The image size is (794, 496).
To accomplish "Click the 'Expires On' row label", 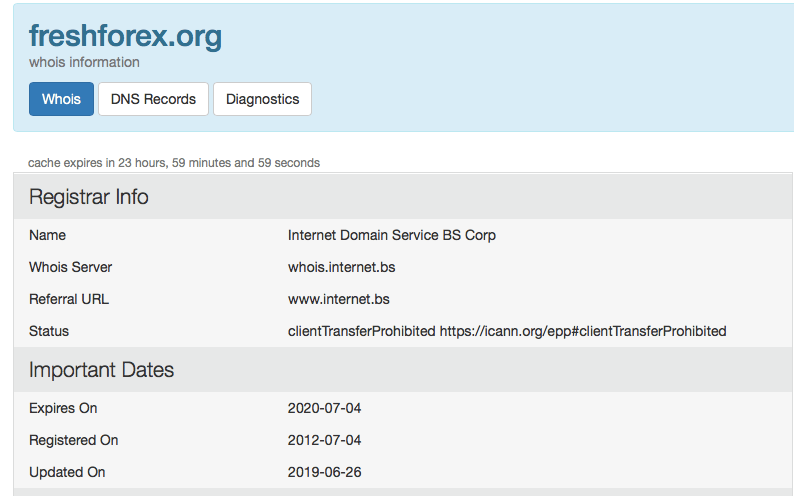I will 63,408.
